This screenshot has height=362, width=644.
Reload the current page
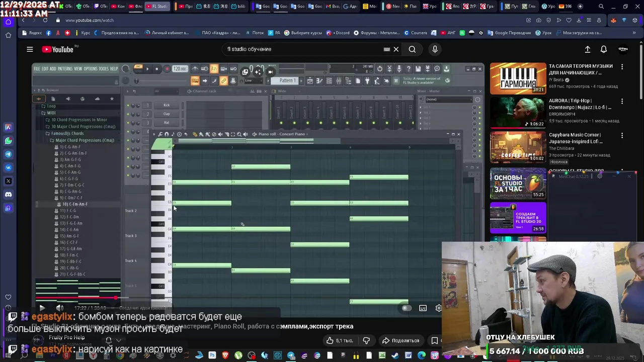click(45, 20)
